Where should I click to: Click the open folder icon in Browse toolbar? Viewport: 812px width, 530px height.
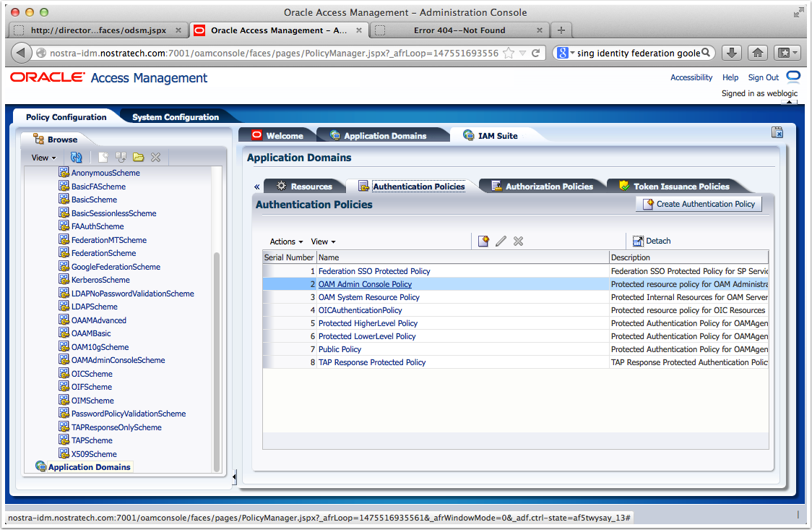(138, 157)
